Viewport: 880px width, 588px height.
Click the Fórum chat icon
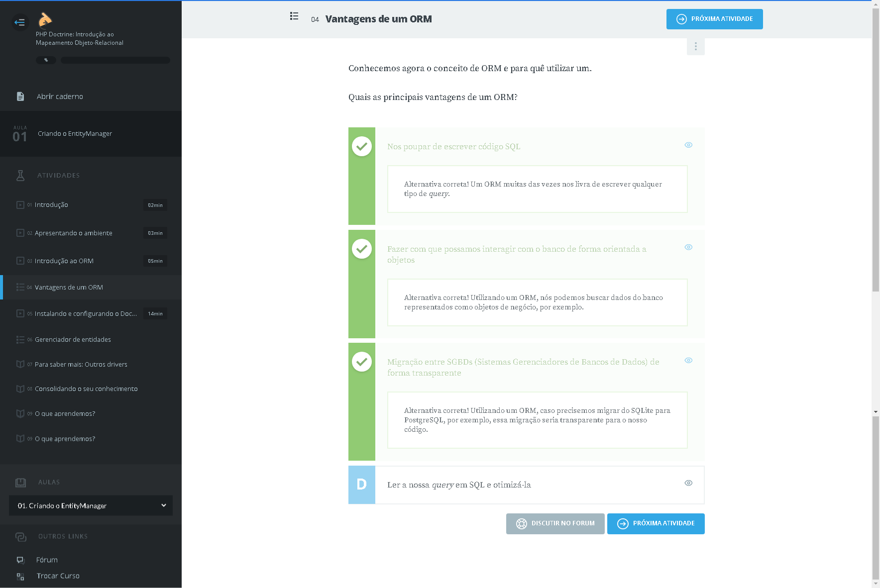pos(20,560)
